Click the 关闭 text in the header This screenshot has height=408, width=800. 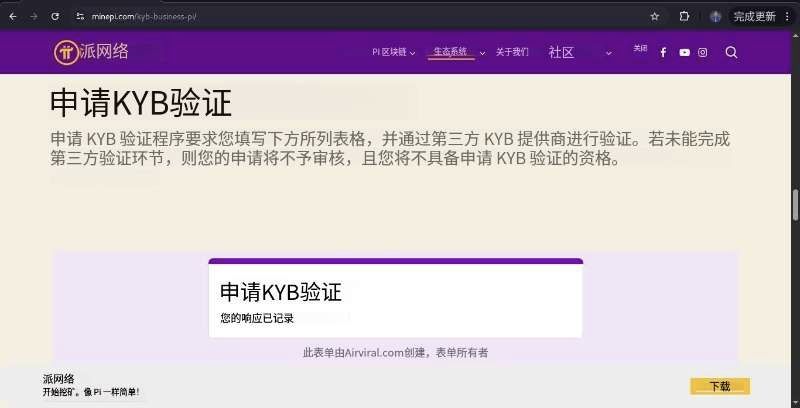[640, 48]
